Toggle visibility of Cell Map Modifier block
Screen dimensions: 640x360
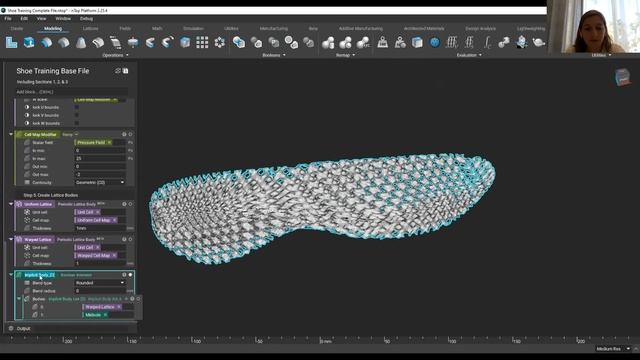(131, 134)
